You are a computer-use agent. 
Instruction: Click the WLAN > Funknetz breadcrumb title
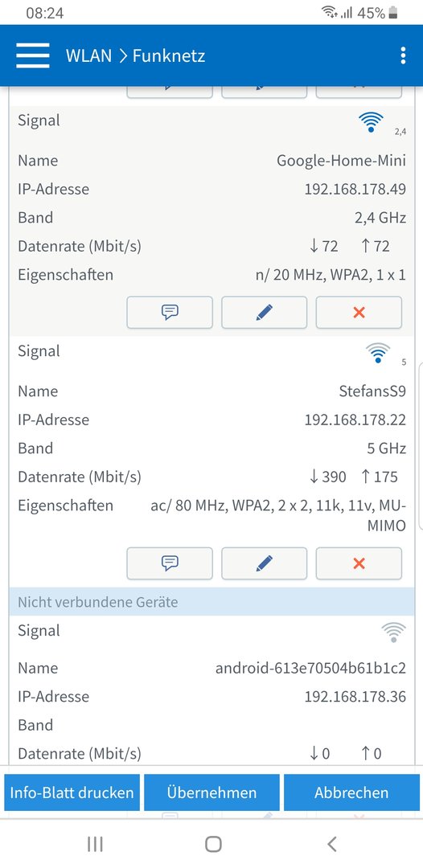136,55
